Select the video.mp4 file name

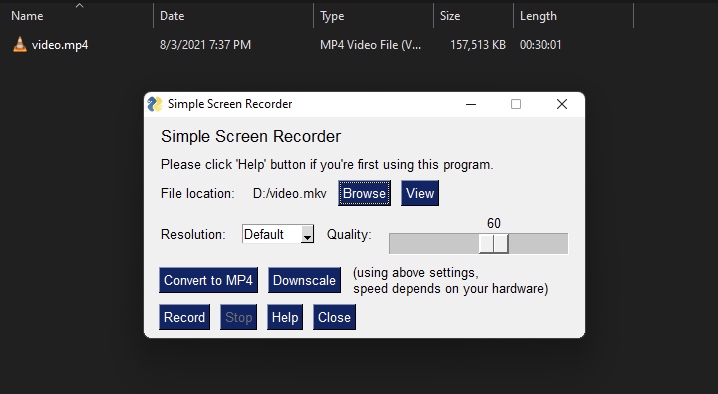(x=60, y=45)
